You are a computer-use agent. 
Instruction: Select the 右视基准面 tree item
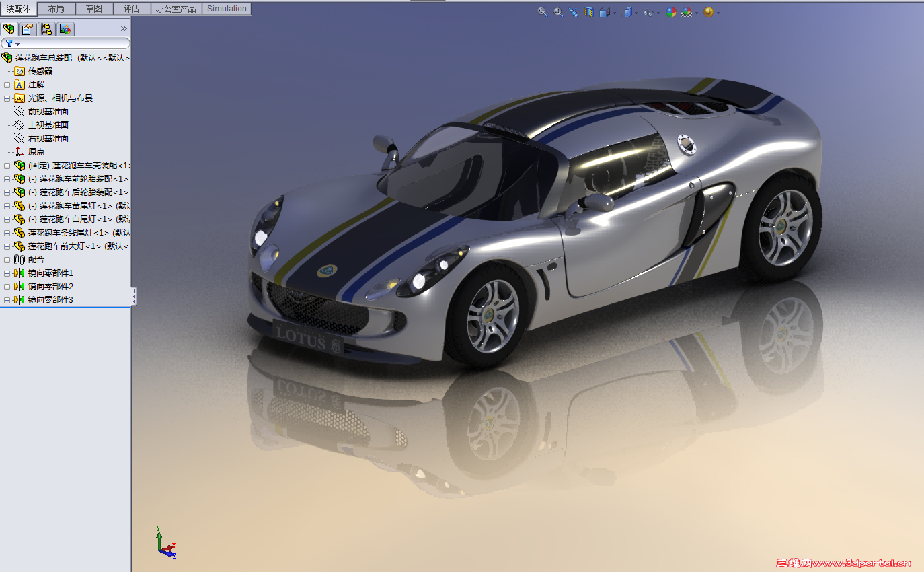pos(48,138)
